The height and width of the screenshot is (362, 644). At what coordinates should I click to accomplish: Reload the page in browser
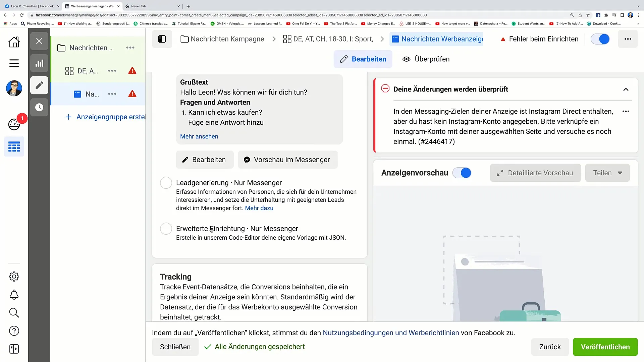pos(22,15)
